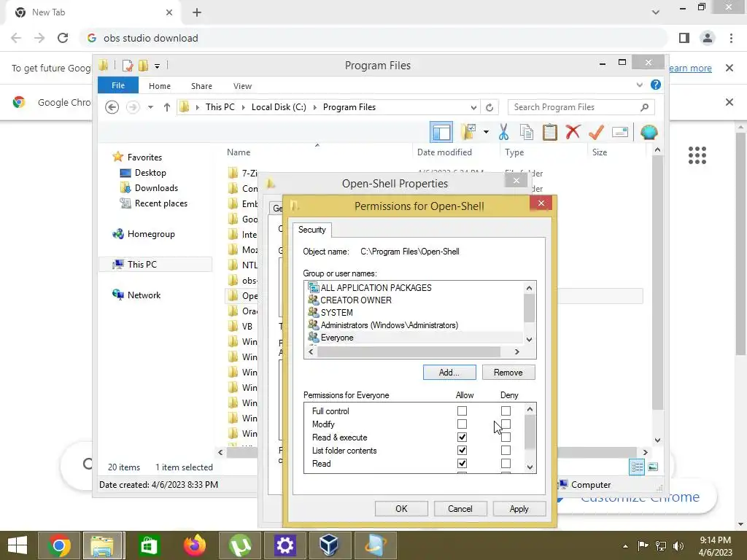747x560 pixels.
Task: Click the Chrome reload page icon
Action: (63, 38)
